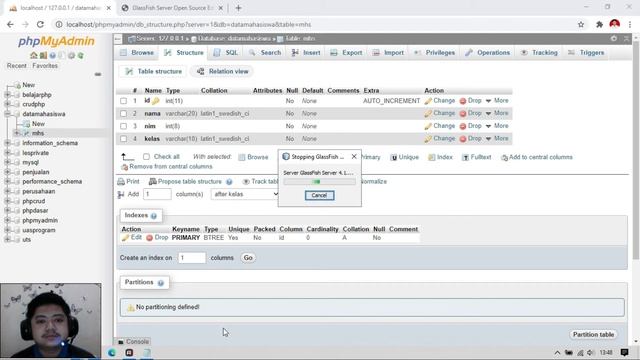Open Relation view

(x=223, y=71)
